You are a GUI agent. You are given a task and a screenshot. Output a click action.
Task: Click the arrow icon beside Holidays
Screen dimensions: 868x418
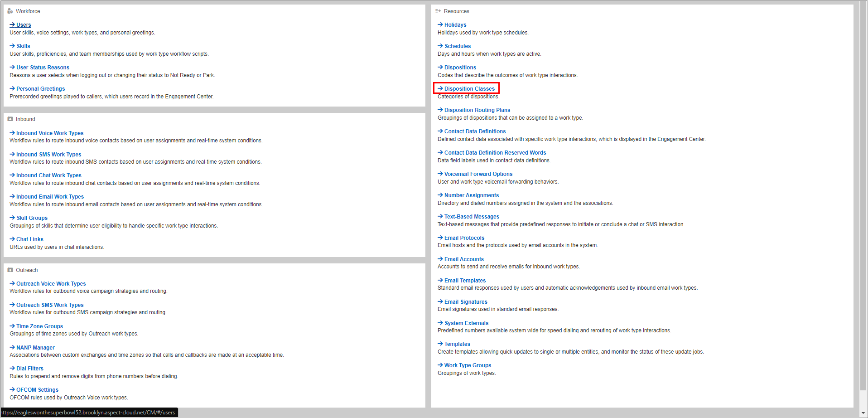(439, 24)
